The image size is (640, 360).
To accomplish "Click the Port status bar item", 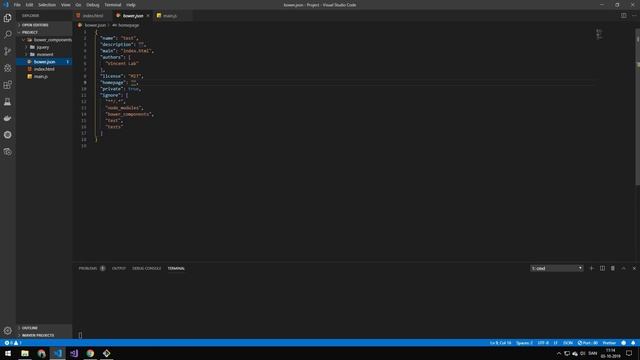I will (588, 343).
